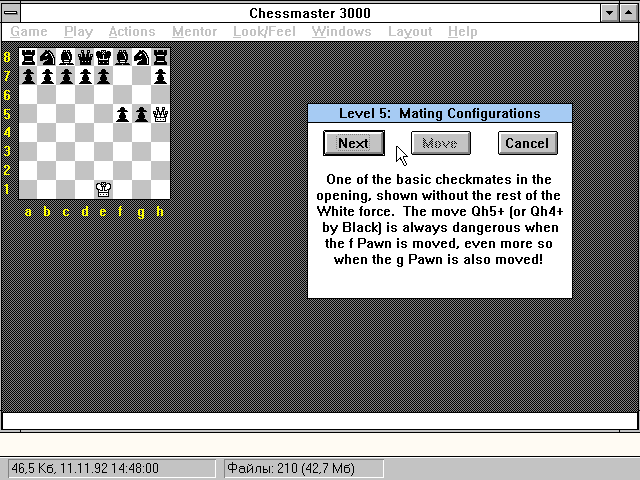Cancel the Mating Configurations tutorial
Viewport: 640px width, 480px height.
point(528,143)
